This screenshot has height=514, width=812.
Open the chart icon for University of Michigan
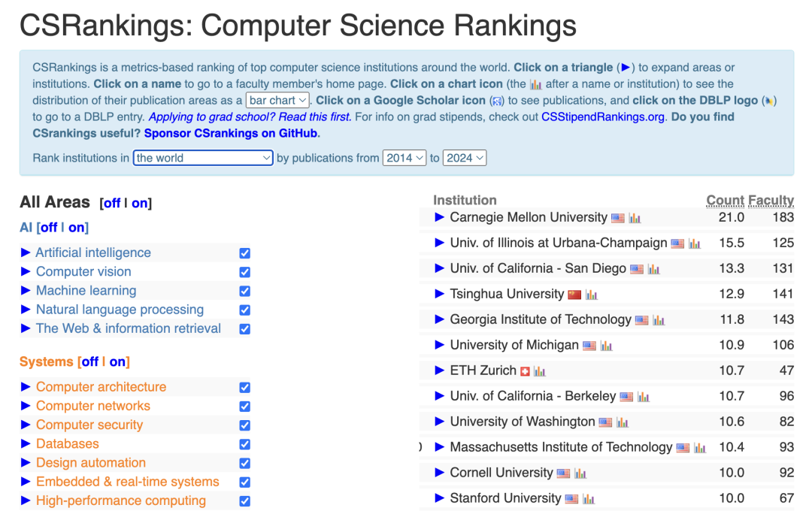(x=606, y=346)
